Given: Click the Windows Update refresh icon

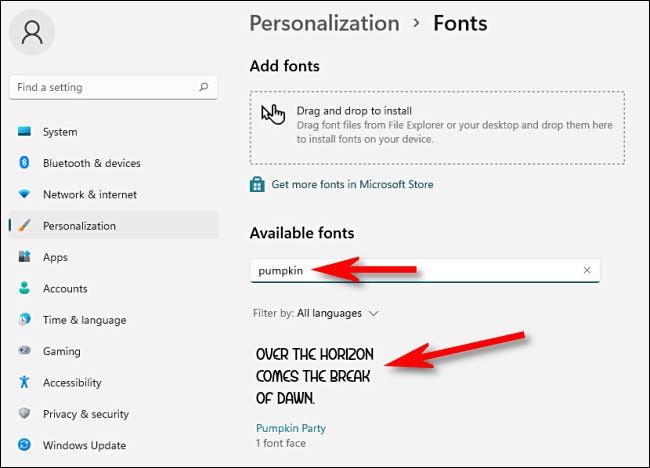Looking at the screenshot, I should click(24, 445).
